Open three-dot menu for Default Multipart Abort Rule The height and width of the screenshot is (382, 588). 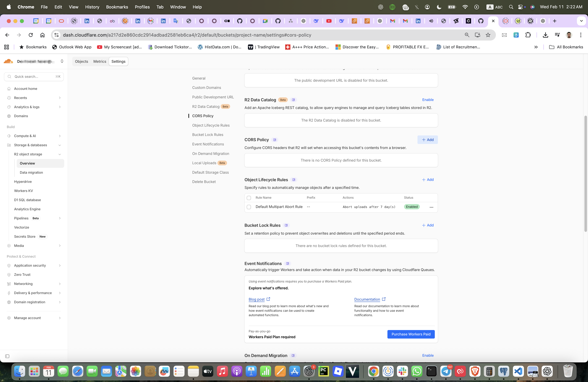tap(431, 207)
